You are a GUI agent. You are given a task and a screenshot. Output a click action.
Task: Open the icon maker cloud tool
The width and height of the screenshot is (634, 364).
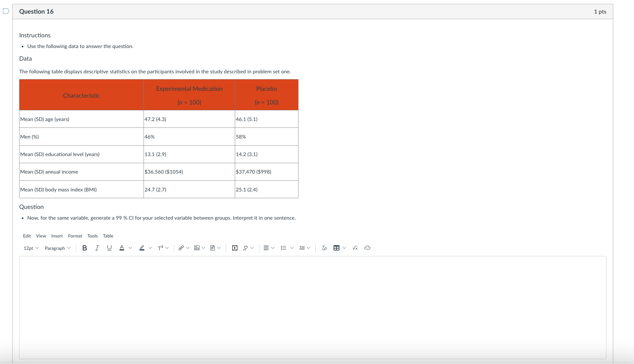click(x=367, y=248)
